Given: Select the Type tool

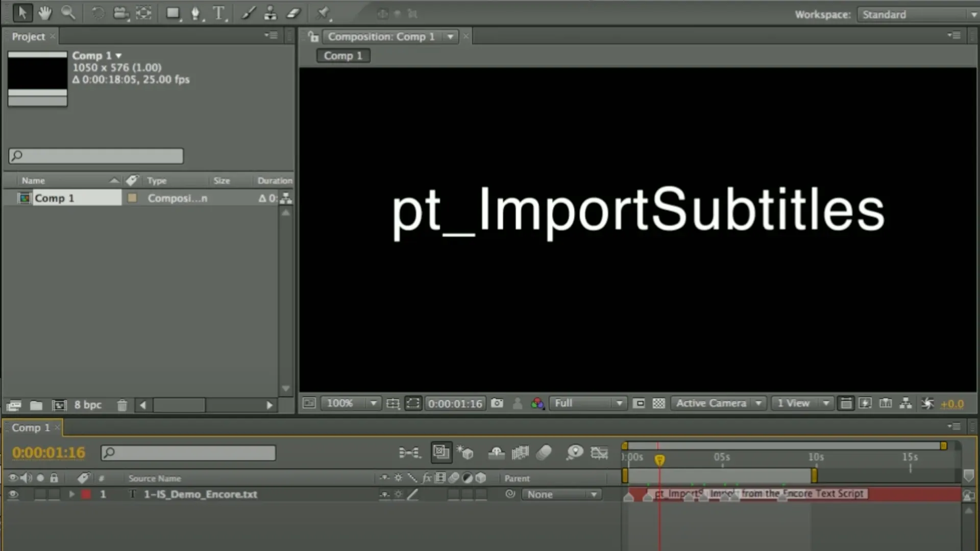Looking at the screenshot, I should [x=218, y=13].
